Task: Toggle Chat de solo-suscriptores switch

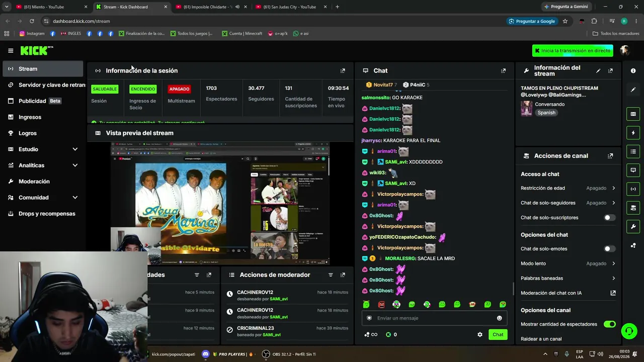Action: pyautogui.click(x=609, y=218)
